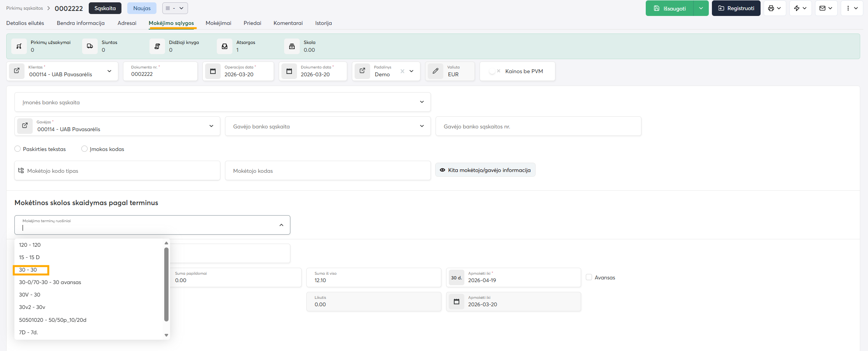Screen dimensions: 868x351
Task: Click Kita mokėtojo/gavėjo informacija button
Action: point(485,170)
